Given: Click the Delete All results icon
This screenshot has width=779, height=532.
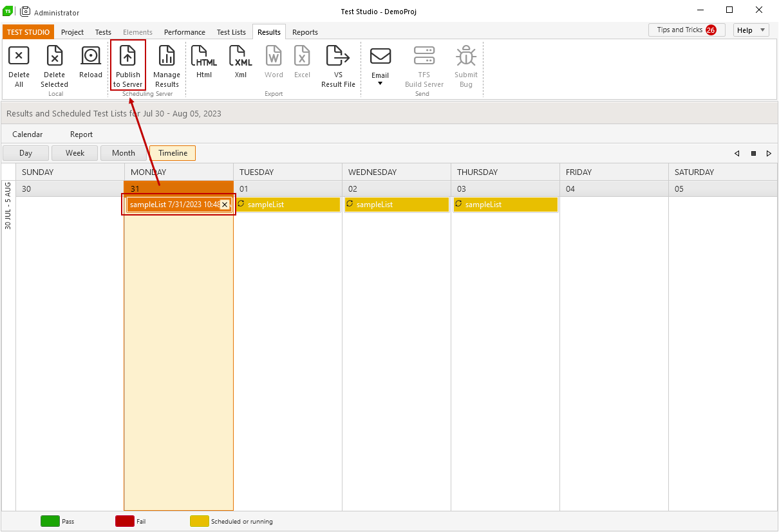Looking at the screenshot, I should (x=19, y=57).
